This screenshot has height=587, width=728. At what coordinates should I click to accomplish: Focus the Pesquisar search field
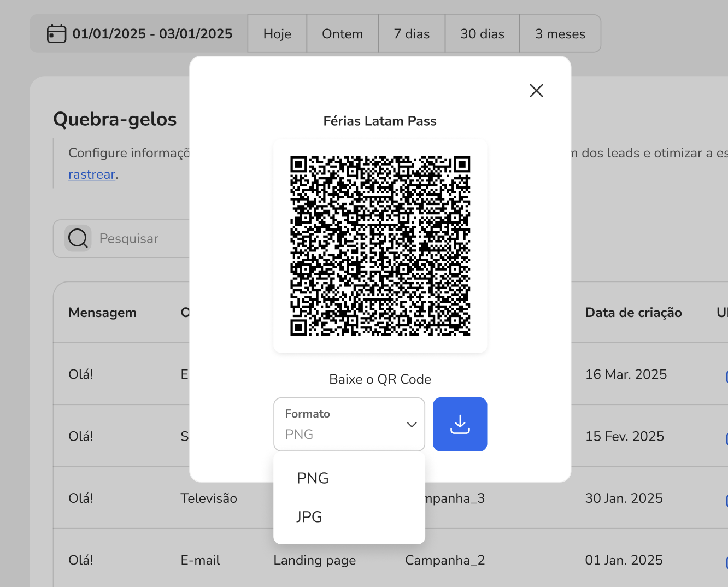point(142,239)
